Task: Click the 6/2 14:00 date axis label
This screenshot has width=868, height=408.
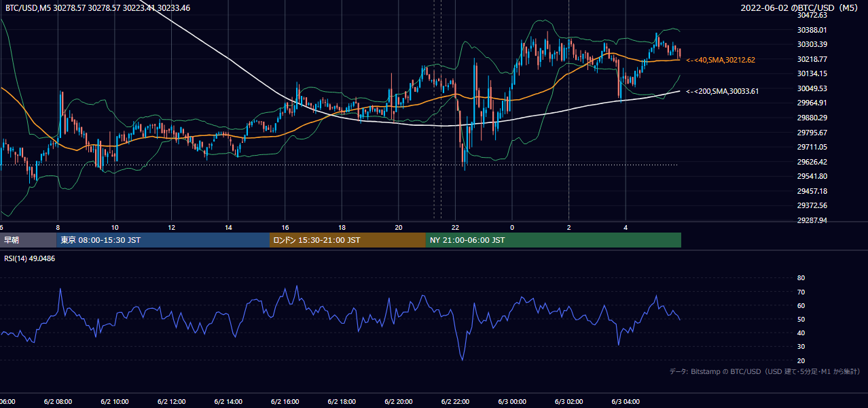Action: pos(228,402)
